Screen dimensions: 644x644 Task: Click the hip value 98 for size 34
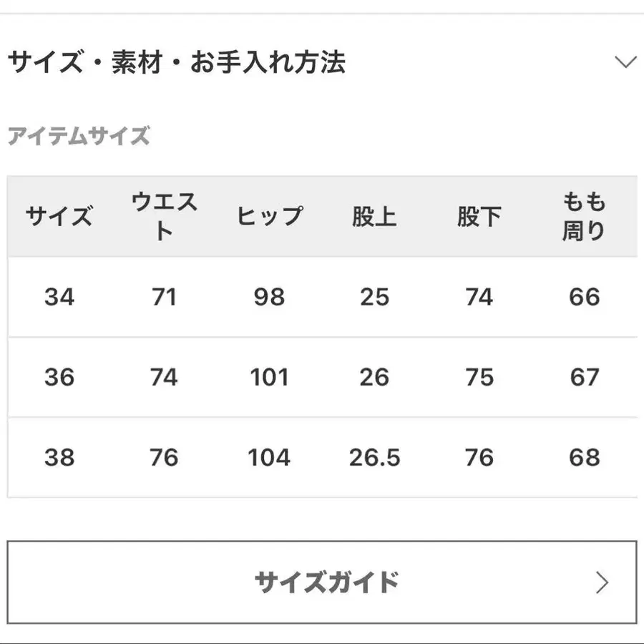(x=269, y=297)
